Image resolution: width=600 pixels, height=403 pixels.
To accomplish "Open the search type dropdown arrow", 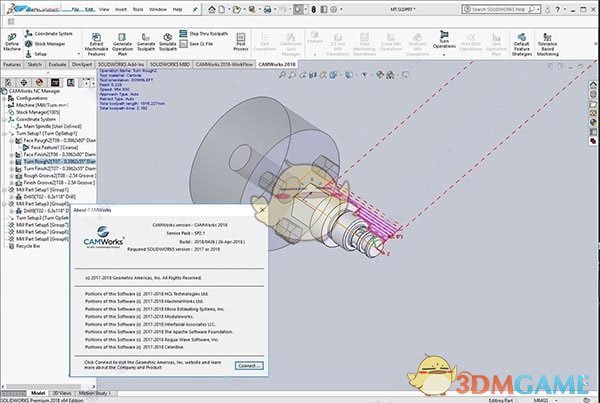I will coord(538,9).
